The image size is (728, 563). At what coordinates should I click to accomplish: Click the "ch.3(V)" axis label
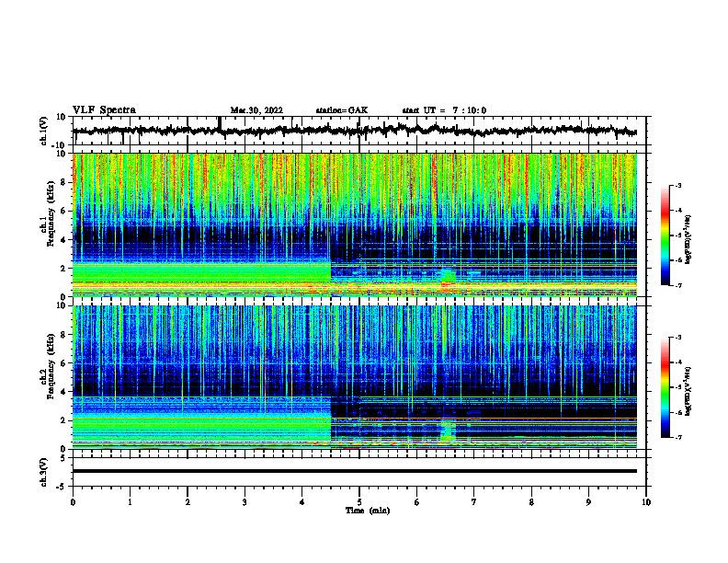tap(44, 472)
